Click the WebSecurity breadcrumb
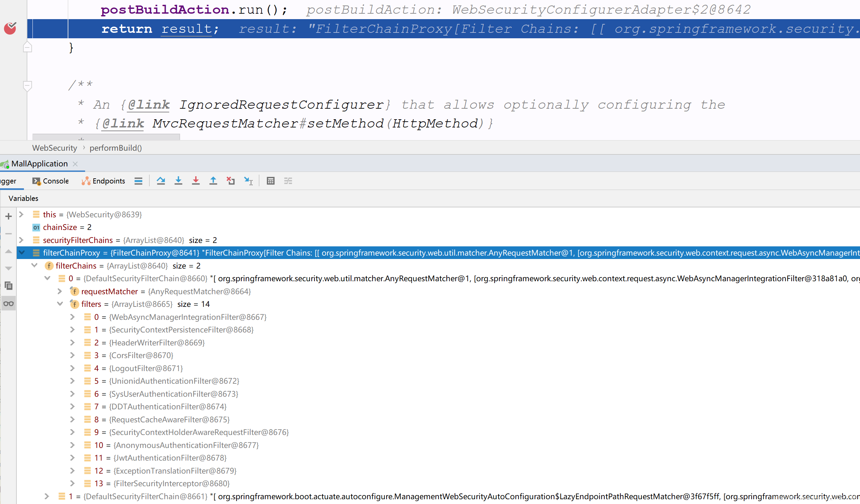860x504 pixels. (x=55, y=148)
